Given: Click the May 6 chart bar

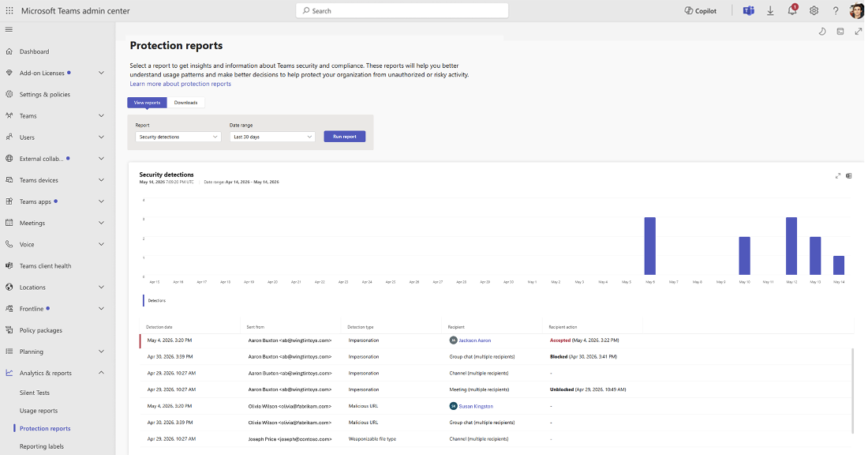Looking at the screenshot, I should [650, 246].
